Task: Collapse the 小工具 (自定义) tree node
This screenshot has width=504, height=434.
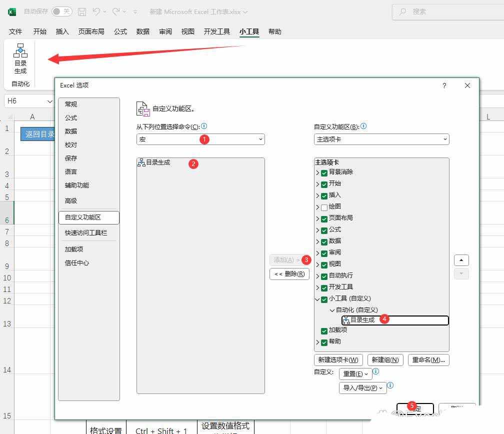Action: pos(317,299)
